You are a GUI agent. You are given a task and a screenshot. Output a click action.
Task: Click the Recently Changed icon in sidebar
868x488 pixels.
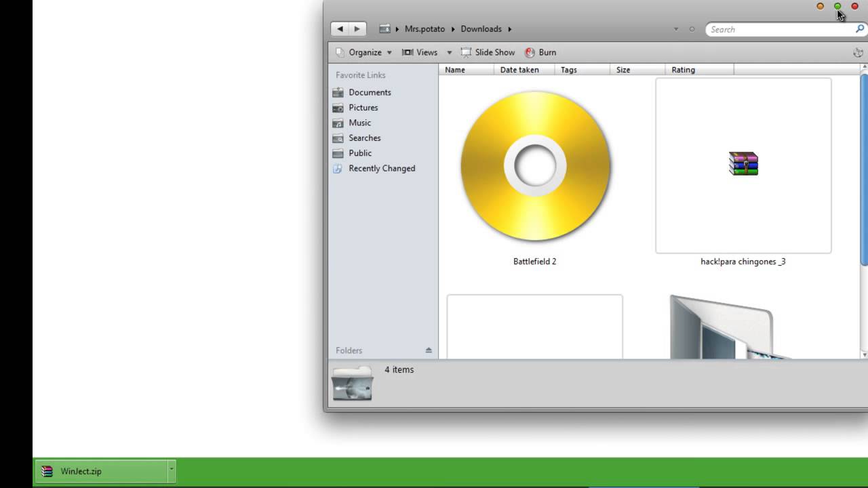[x=338, y=168]
